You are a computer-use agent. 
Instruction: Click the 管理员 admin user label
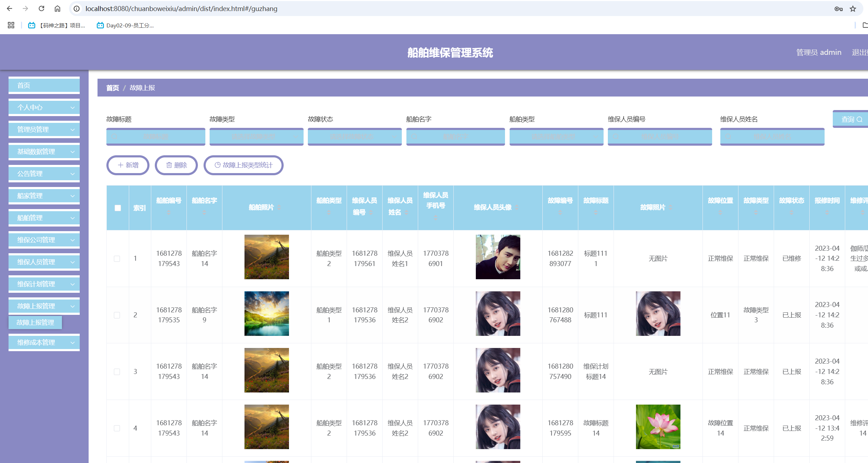819,52
